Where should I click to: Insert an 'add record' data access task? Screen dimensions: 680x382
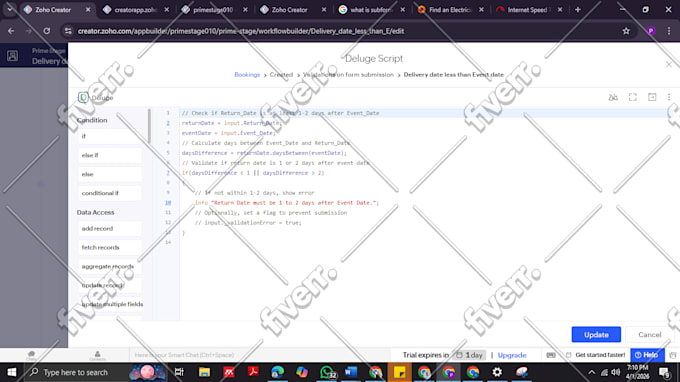[110, 229]
